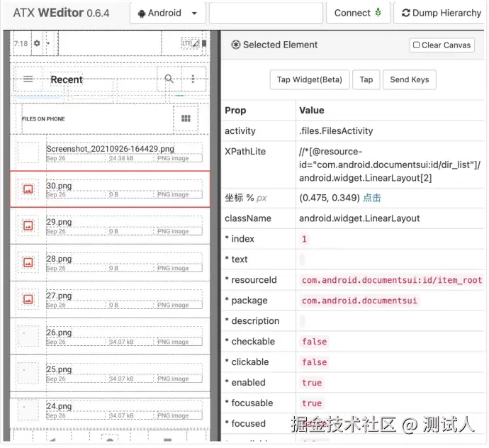Viewport: 489px width, 448px height.
Task: Select package value com.android.documentsui
Action: point(359,301)
